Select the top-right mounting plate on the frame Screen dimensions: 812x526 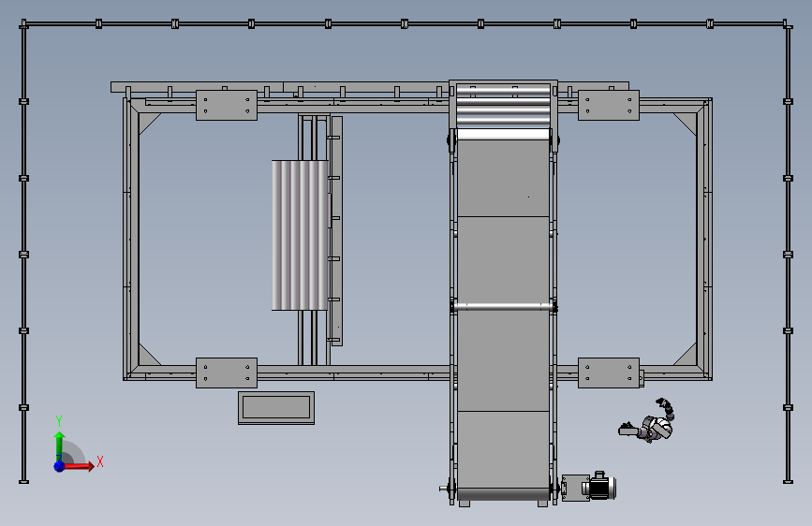coord(609,105)
